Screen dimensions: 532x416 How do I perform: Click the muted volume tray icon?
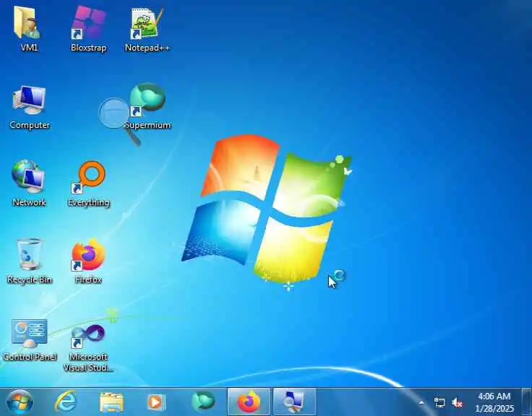[x=457, y=403]
